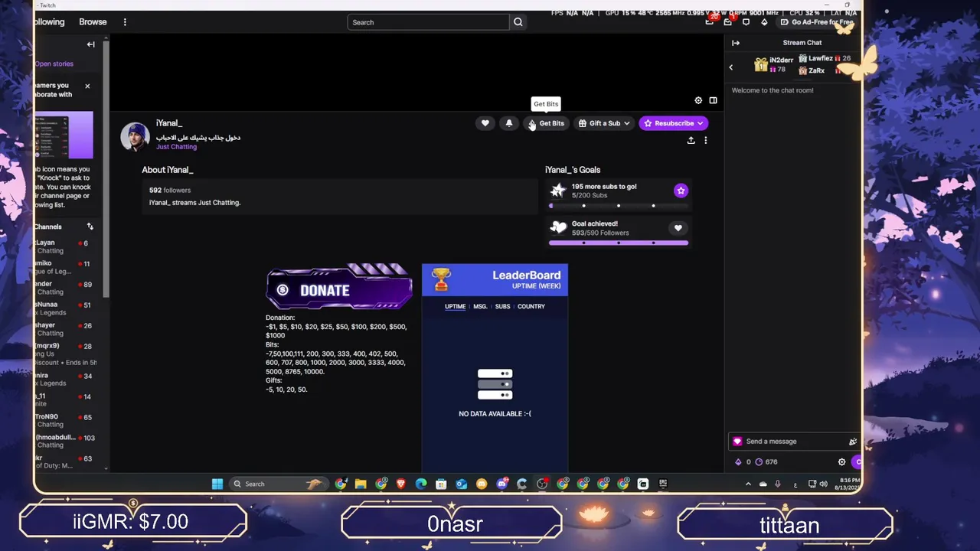Open Epic Games Launcher from taskbar

tap(663, 484)
